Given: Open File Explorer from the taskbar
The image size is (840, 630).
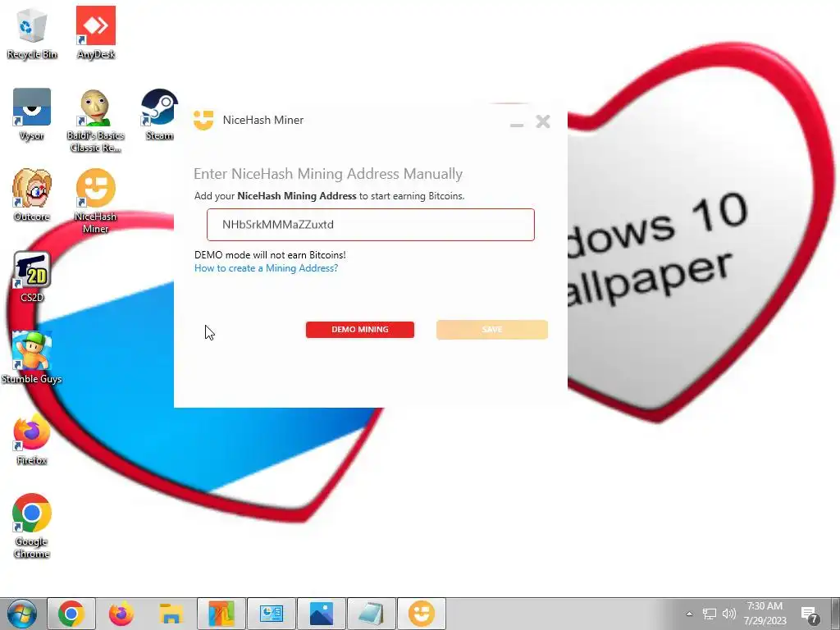Looking at the screenshot, I should click(171, 614).
